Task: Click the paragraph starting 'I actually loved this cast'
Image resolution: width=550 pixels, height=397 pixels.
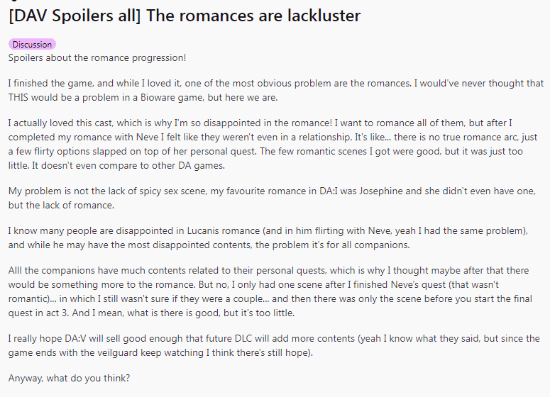Action: [273, 144]
